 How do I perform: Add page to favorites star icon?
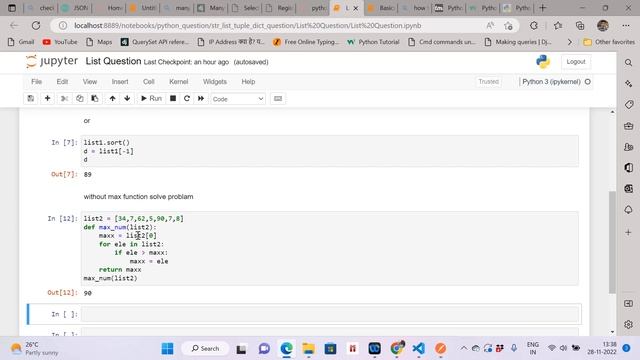[508, 26]
